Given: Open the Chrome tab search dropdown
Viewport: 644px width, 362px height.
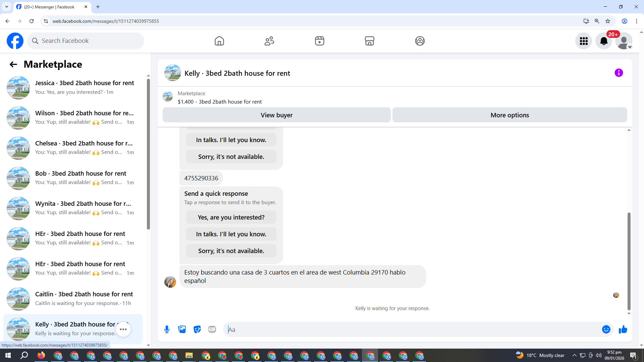Looking at the screenshot, I should (x=6, y=7).
